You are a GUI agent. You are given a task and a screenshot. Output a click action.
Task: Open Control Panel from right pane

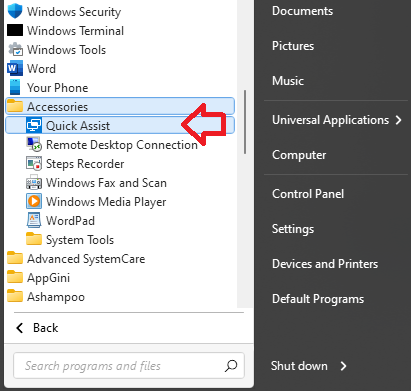click(308, 194)
